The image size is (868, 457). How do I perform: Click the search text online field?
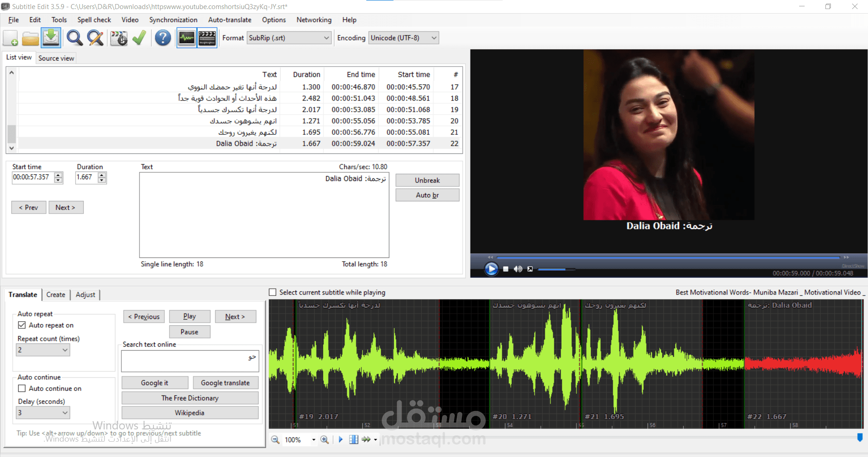[x=190, y=361]
